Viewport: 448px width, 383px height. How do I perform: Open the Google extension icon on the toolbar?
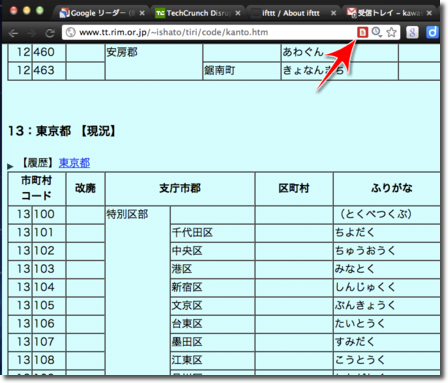pos(412,32)
